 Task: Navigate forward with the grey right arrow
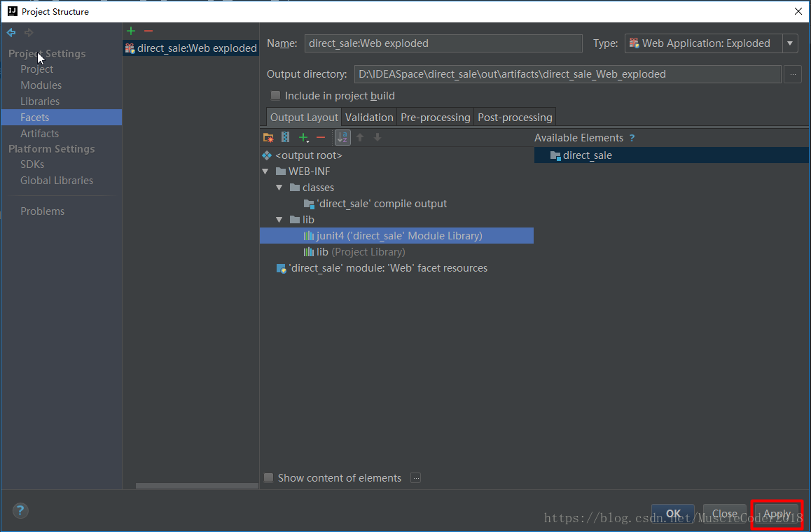[29, 33]
